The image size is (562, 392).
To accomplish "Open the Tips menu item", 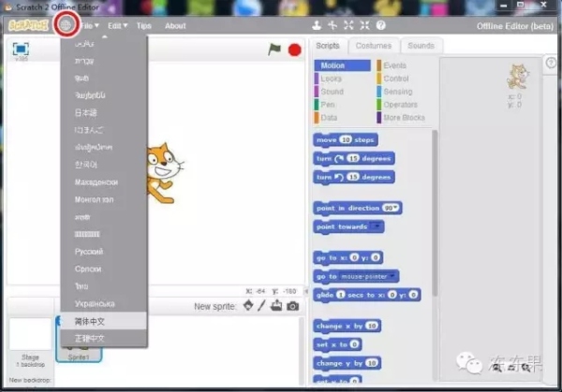I will [143, 25].
